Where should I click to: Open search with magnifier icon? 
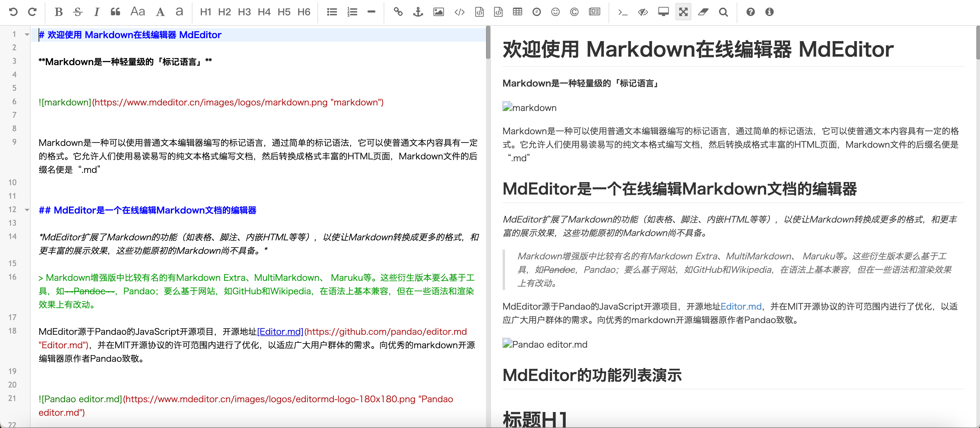[723, 12]
